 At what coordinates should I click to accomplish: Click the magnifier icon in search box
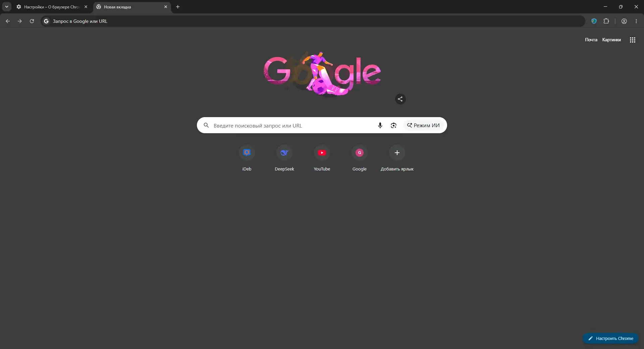206,125
